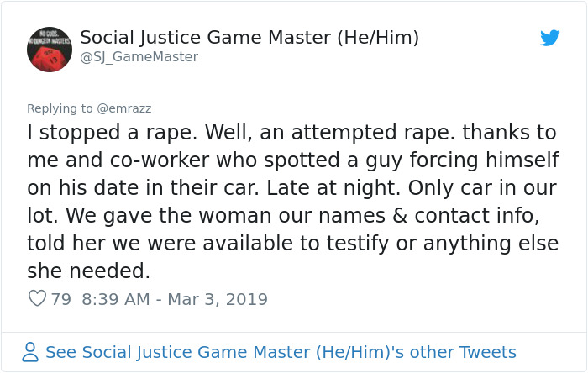588x373 pixels.
Task: Click the like count number 79
Action: [60, 298]
